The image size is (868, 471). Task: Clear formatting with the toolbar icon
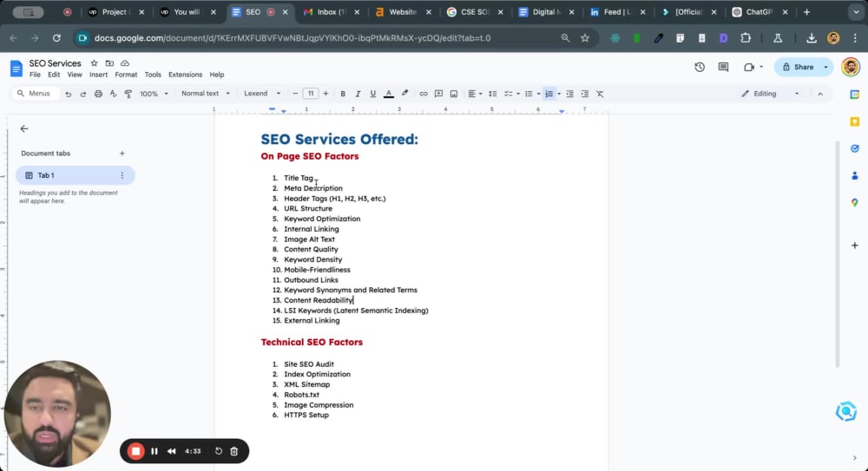[600, 94]
